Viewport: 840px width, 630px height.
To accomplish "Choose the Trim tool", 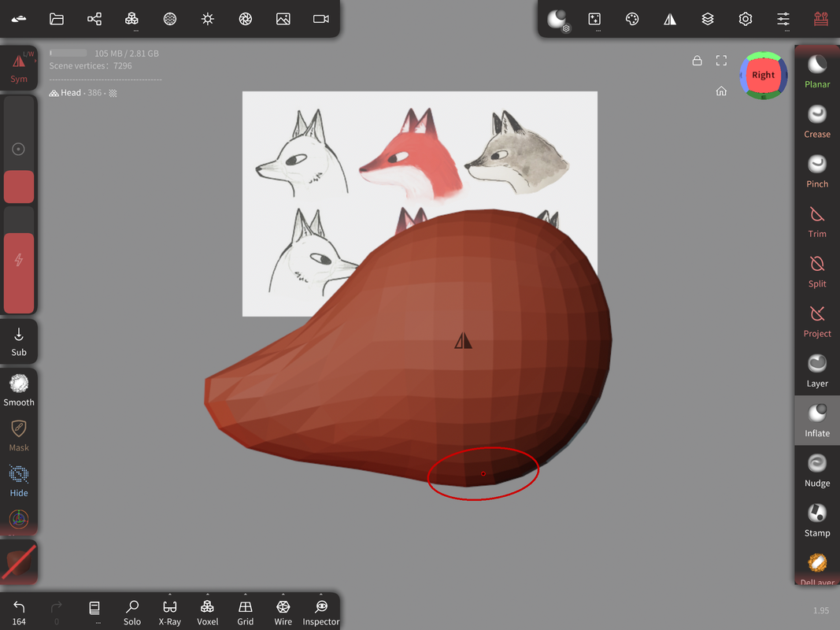I will 817,220.
